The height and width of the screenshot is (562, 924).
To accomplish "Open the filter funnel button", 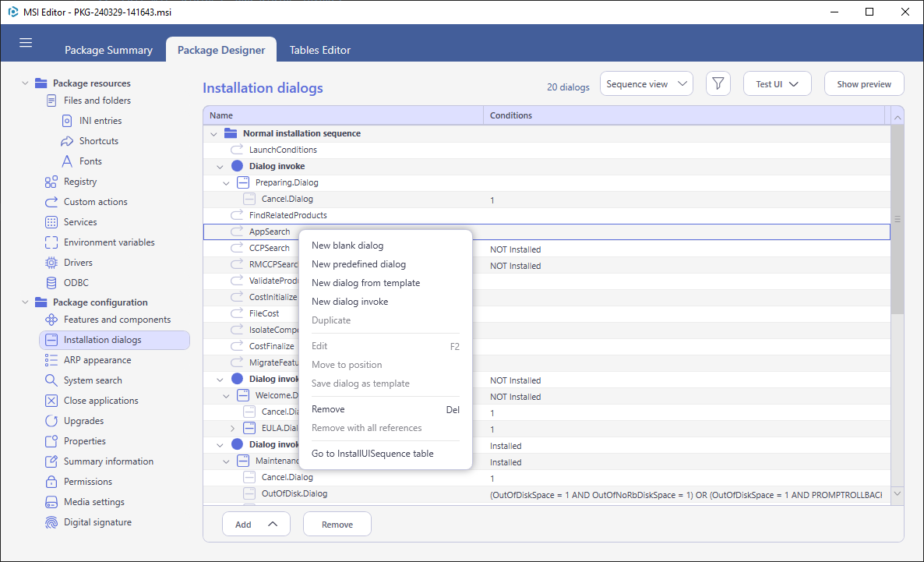I will [x=718, y=83].
